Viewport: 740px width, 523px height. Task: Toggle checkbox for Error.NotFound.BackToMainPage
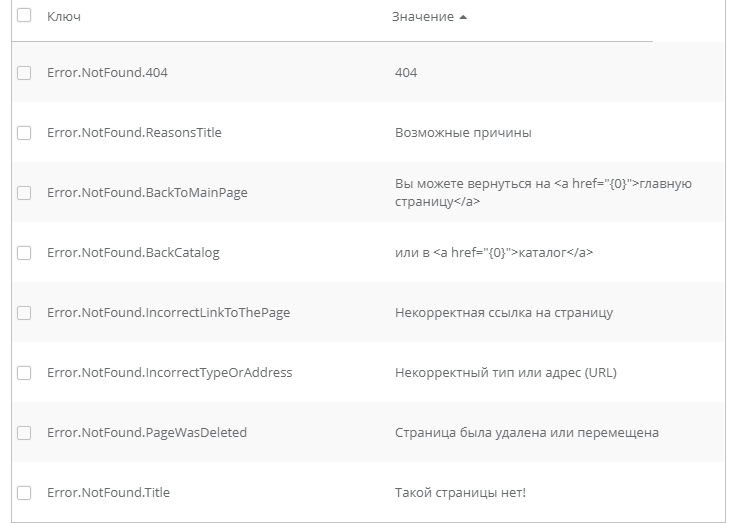point(24,193)
